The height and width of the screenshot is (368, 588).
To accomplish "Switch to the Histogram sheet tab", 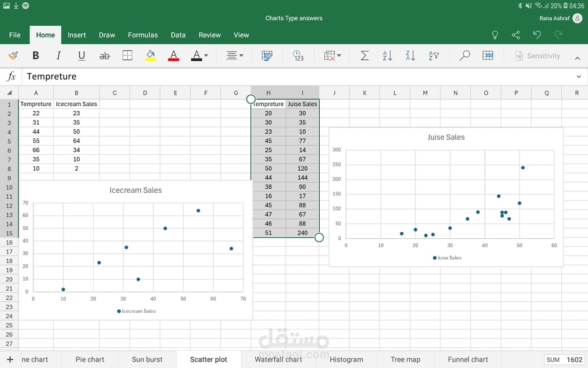I will click(346, 359).
